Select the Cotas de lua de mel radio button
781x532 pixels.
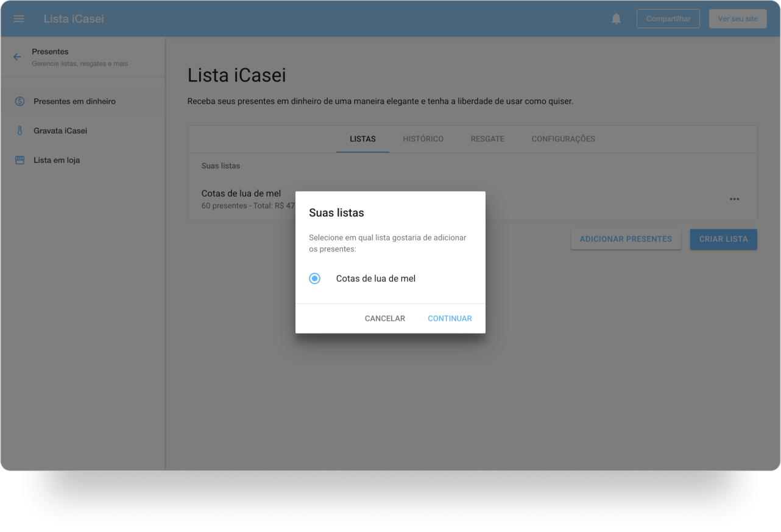pyautogui.click(x=314, y=279)
